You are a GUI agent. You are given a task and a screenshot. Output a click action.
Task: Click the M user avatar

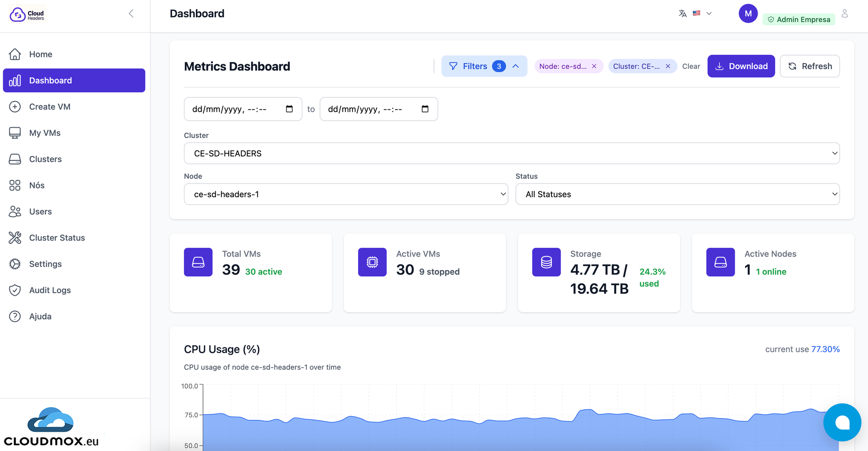tap(748, 14)
